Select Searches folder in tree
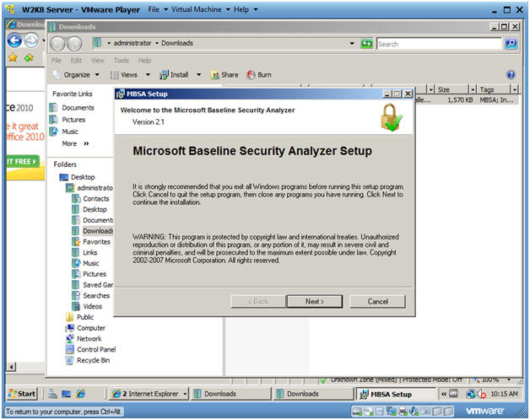This screenshot has height=420, width=530. click(96, 296)
